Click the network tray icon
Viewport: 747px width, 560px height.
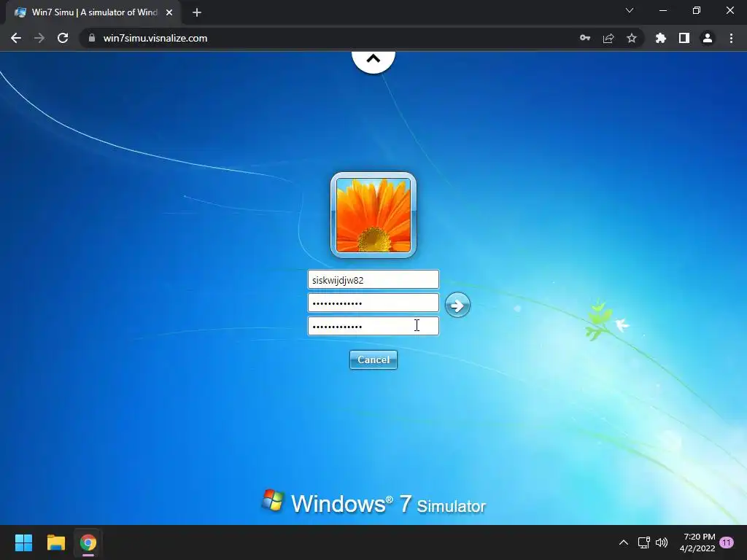(x=643, y=542)
